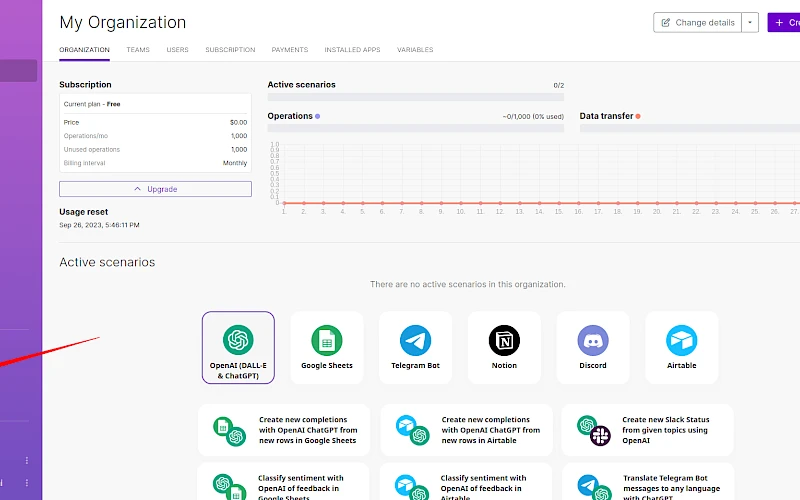The image size is (800, 500).
Task: Click the 'Unused operations' row label
Action: pos(92,149)
